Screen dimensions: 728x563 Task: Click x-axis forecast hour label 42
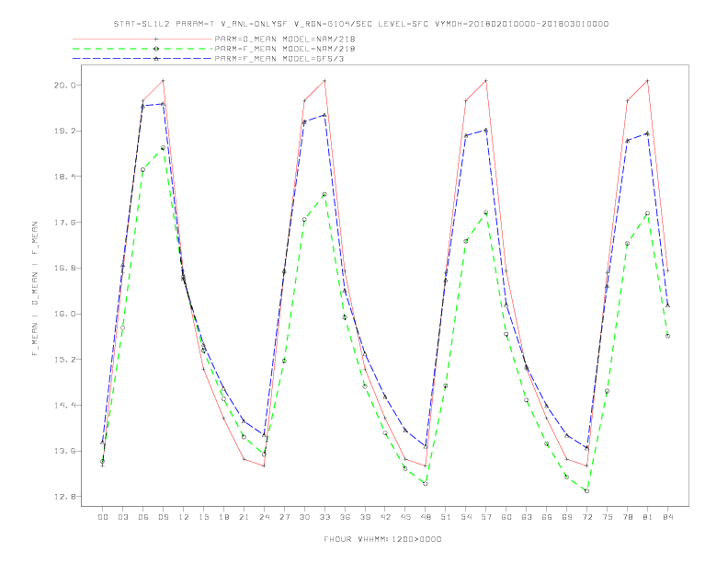[385, 517]
